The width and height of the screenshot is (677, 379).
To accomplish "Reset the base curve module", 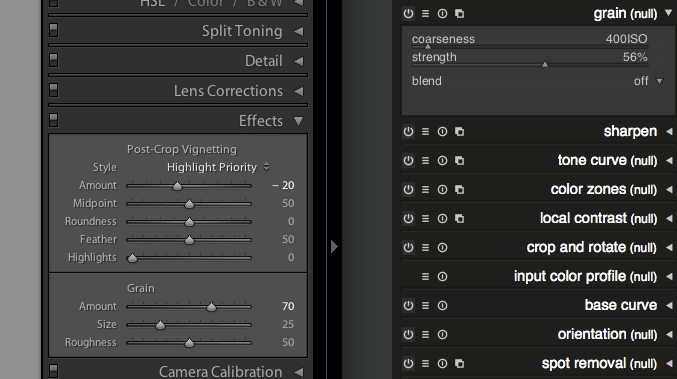I will [x=442, y=306].
